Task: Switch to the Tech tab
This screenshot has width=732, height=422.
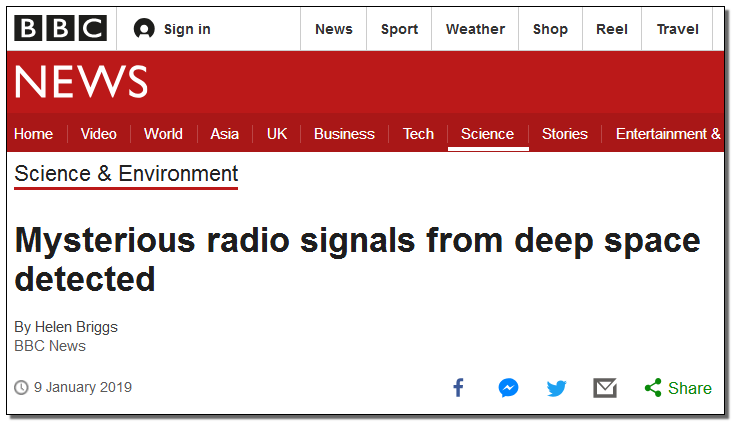Action: point(418,134)
